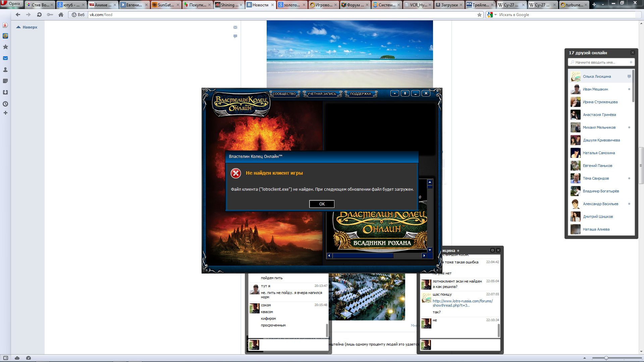Open the ПОДДЕРЖКА menu in the launcher
This screenshot has height=362, width=644.
click(x=361, y=94)
